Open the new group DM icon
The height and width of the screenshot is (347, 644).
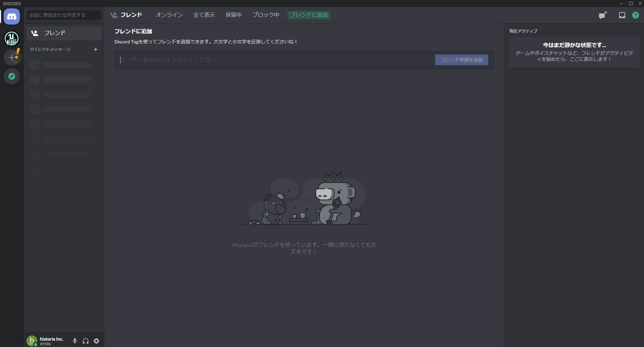(603, 15)
